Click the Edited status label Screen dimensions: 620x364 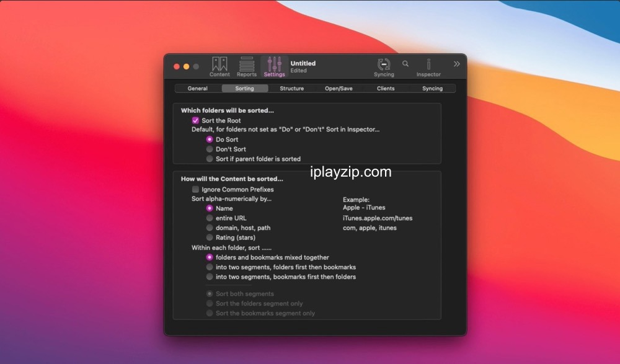tap(299, 71)
